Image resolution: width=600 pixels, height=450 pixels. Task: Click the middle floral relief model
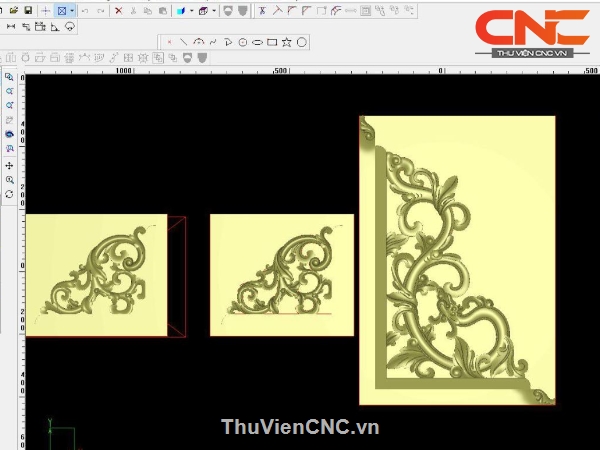pos(281,275)
